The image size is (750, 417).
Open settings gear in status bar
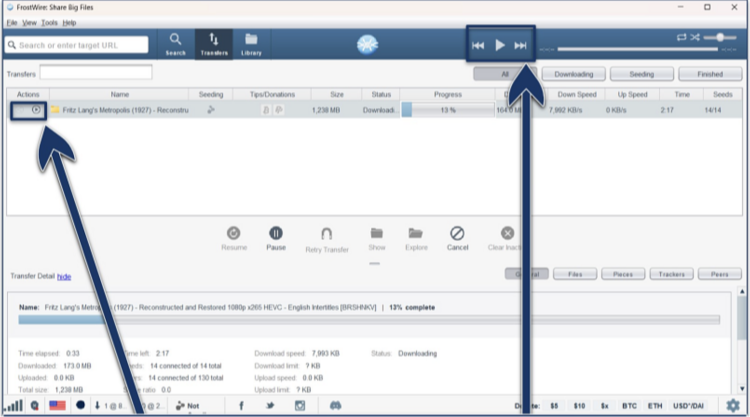(733, 406)
